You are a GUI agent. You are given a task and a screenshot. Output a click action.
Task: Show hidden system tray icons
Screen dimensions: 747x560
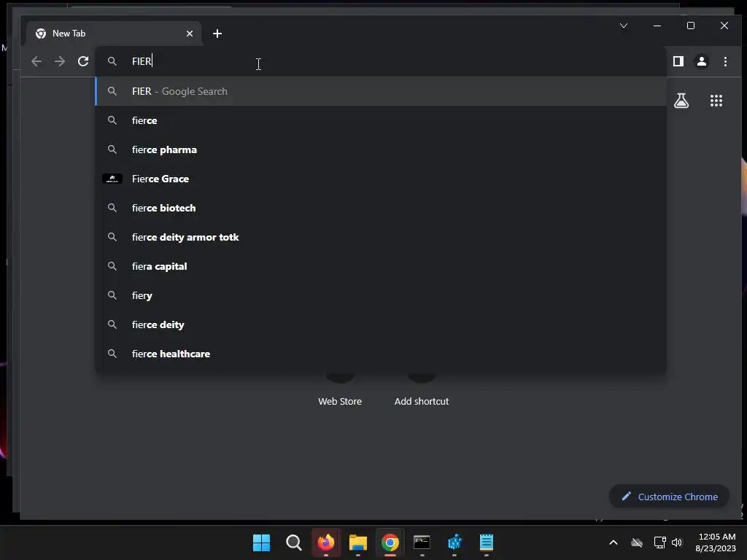[x=614, y=542]
